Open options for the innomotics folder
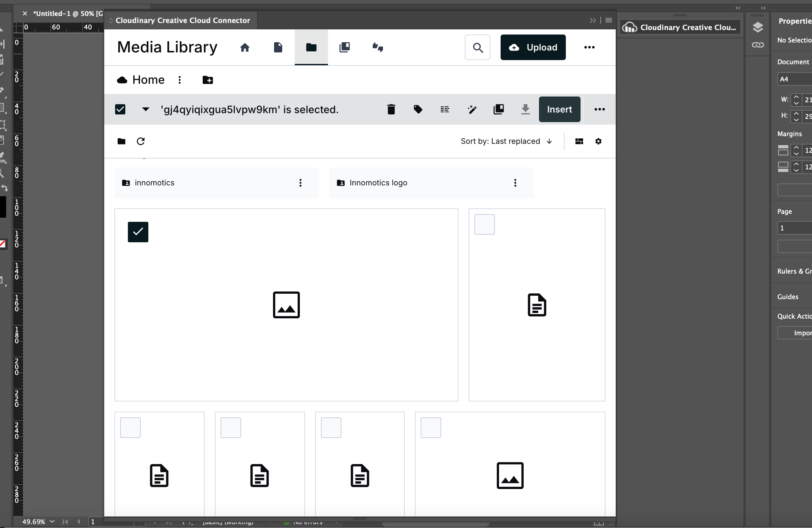Screen dimensions: 812x528 point(300,183)
